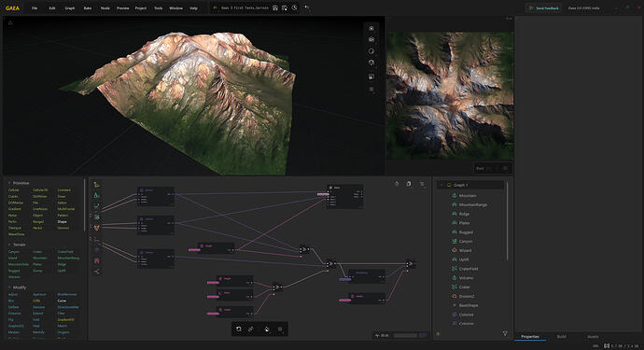The height and width of the screenshot is (350, 644).
Task: Open the File menu
Action: (x=35, y=7)
